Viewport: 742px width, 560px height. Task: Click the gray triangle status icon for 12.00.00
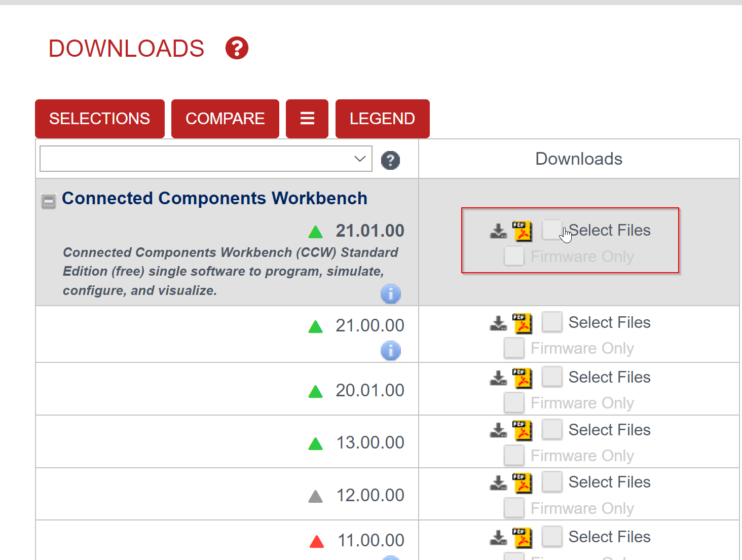pyautogui.click(x=316, y=497)
